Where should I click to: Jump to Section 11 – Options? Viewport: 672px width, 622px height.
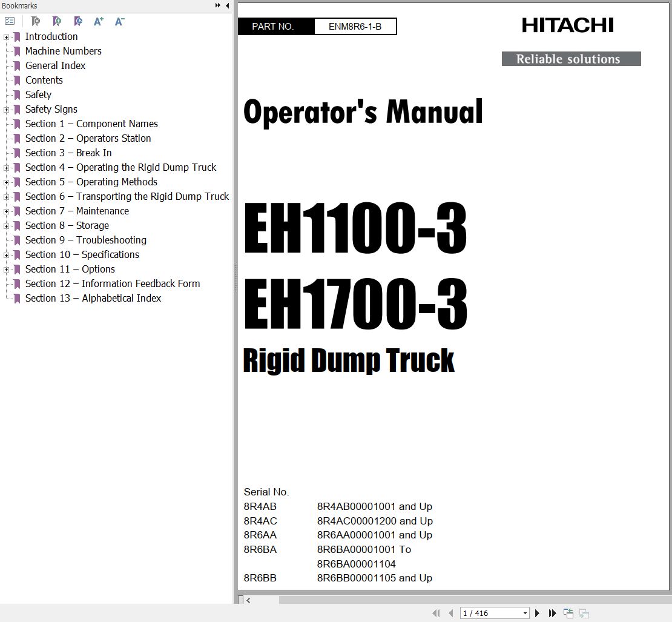pyautogui.click(x=70, y=270)
